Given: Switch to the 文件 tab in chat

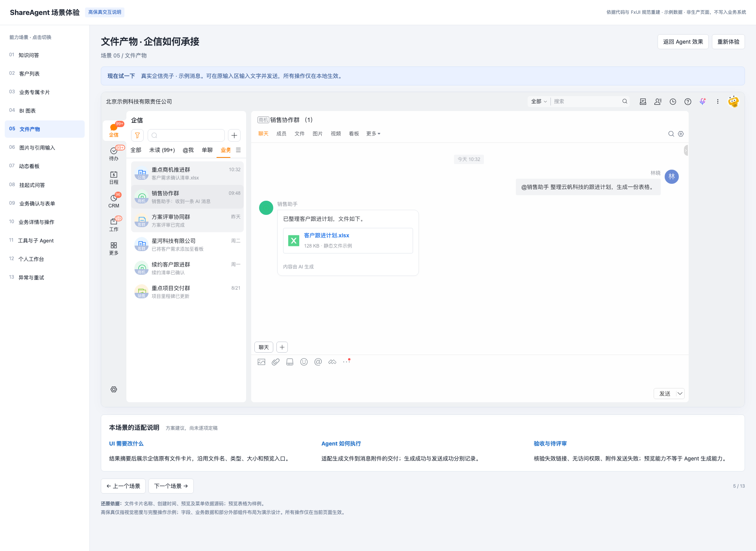Looking at the screenshot, I should (300, 134).
